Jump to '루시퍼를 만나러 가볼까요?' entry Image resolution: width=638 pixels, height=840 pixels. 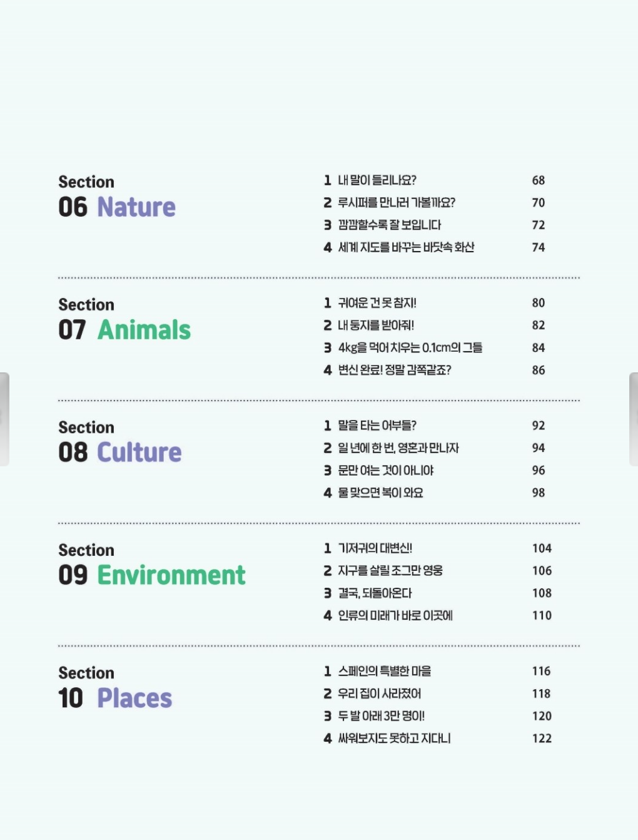coord(396,203)
